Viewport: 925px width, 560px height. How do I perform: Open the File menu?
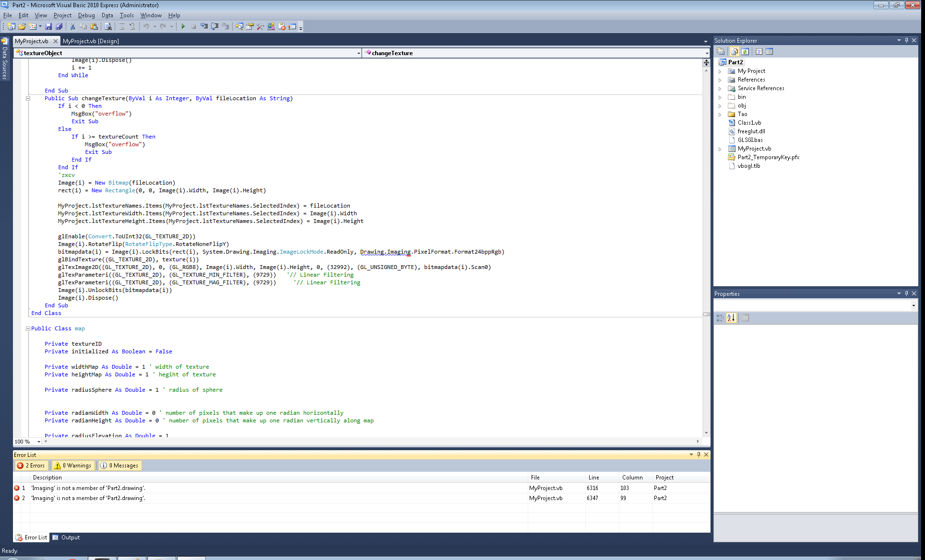click(8, 15)
